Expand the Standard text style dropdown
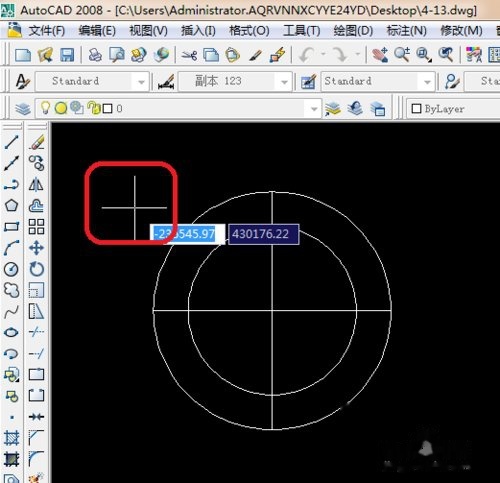Screen dimensions: 500x483 pos(141,82)
